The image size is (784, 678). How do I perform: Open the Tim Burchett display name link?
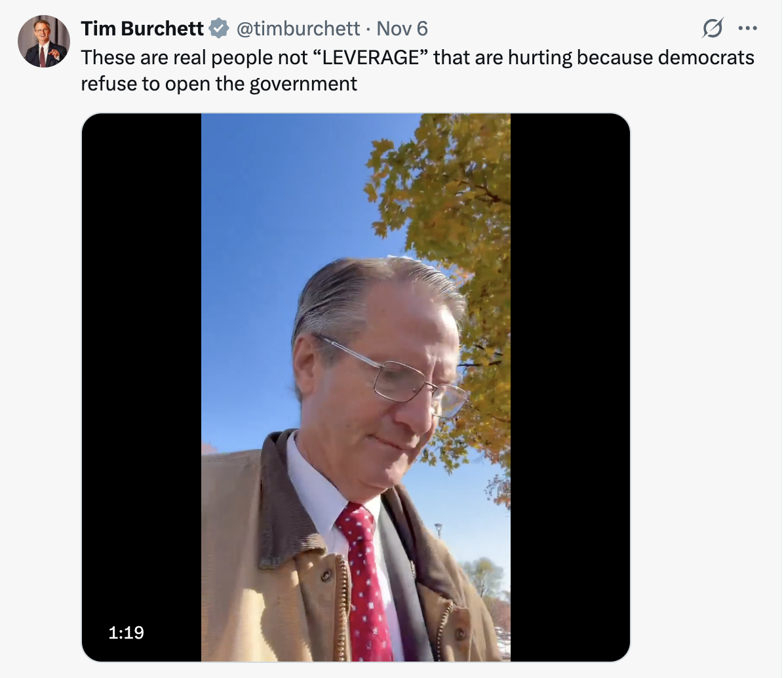point(142,29)
